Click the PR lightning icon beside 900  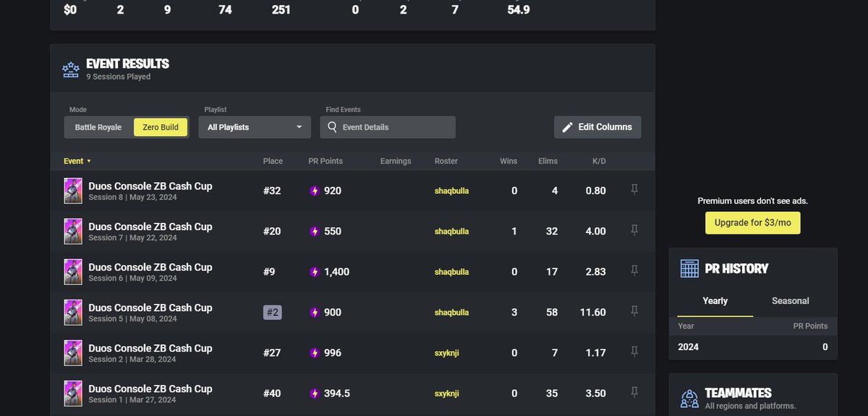coord(314,313)
